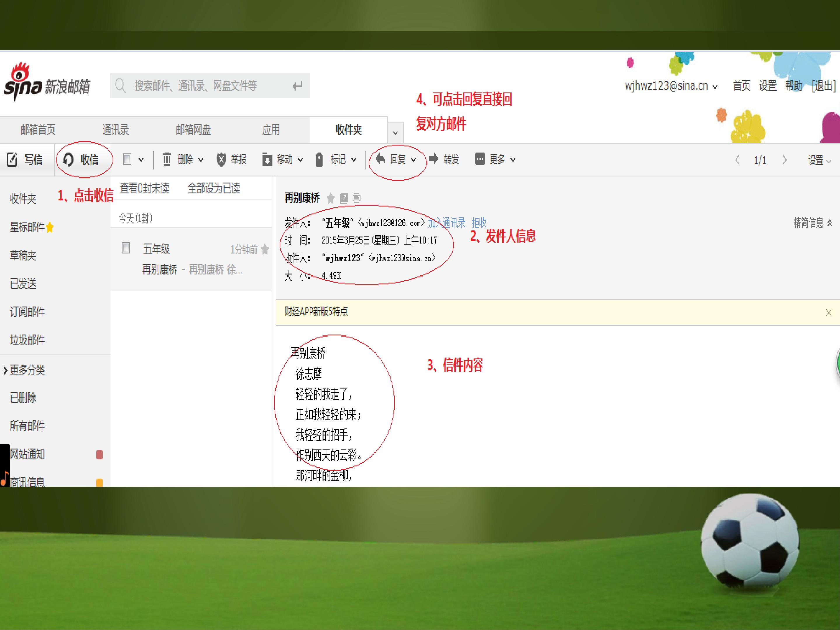Go to the previous mail arrow
The width and height of the screenshot is (840, 630).
point(737,160)
